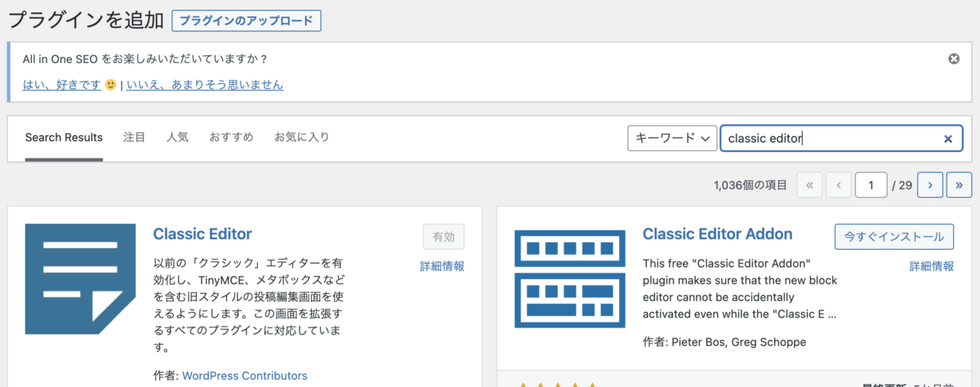Click the プラグインを追加 page heading
This screenshot has height=387, width=980.
tap(85, 20)
